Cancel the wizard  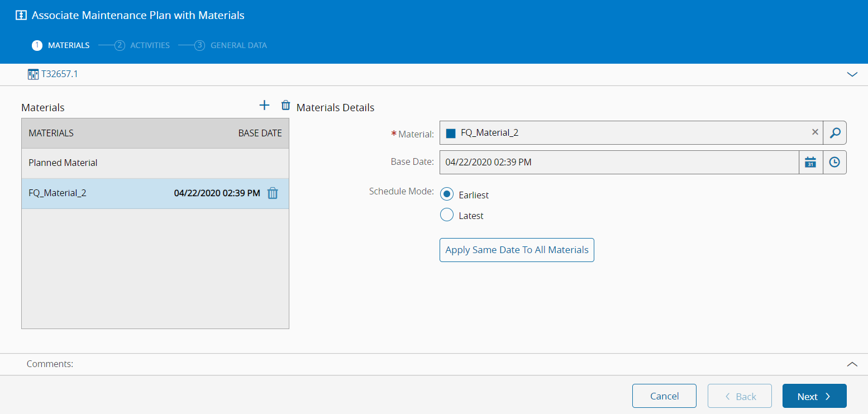tap(664, 396)
